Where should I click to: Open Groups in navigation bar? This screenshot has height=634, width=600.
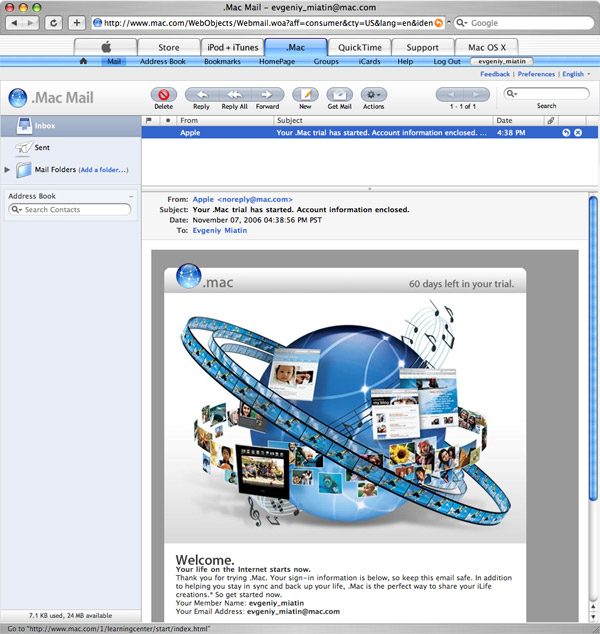tap(326, 61)
